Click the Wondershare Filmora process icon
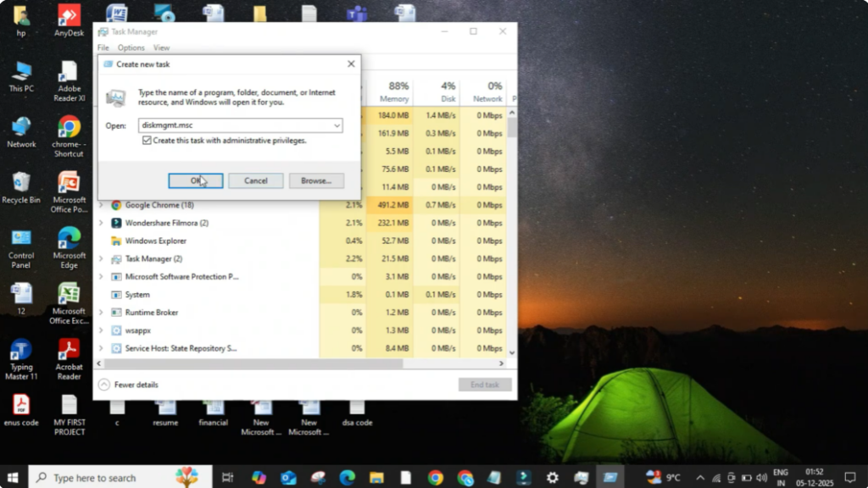 (x=116, y=223)
